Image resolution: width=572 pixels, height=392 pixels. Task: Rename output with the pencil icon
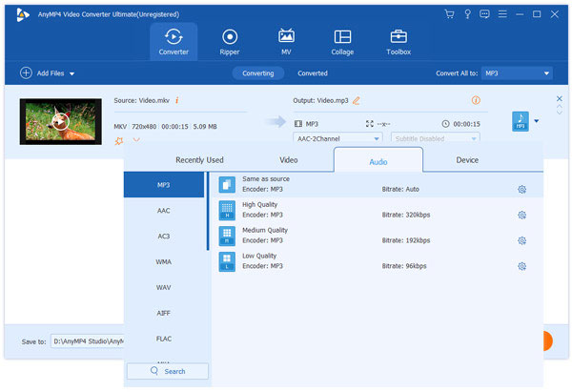357,100
